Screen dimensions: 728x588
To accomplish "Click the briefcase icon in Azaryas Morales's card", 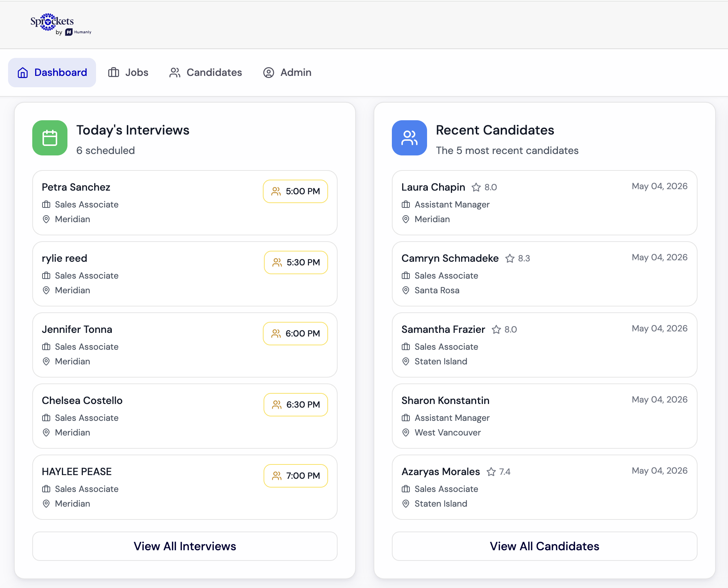I will pyautogui.click(x=406, y=489).
